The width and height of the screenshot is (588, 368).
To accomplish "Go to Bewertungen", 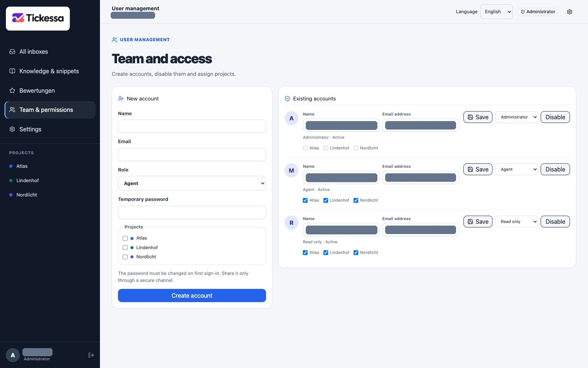I will click(x=50, y=91).
